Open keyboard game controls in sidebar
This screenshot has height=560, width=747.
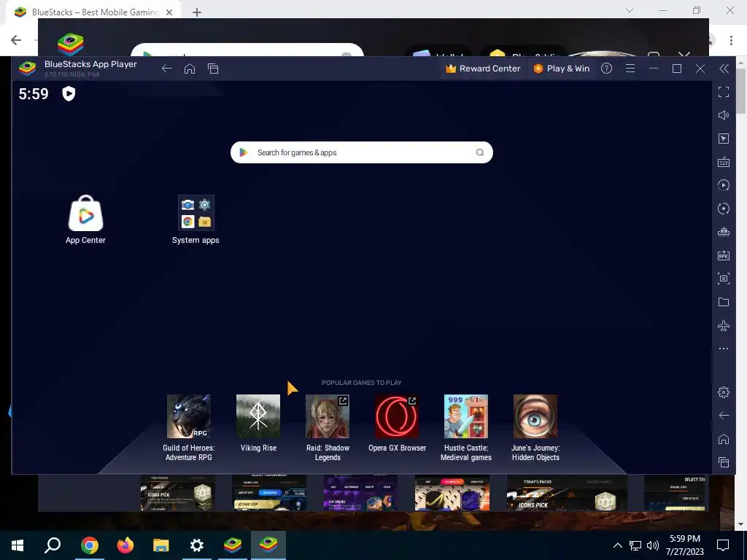coord(724,162)
